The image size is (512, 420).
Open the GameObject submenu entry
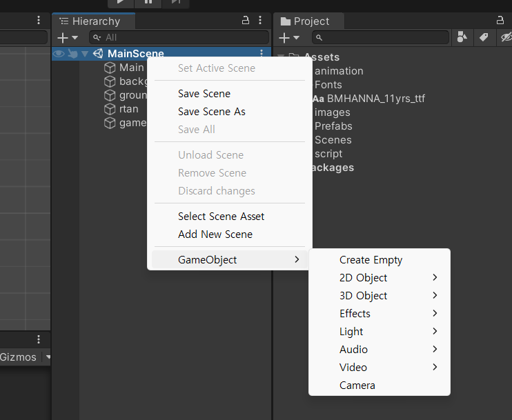(230, 260)
